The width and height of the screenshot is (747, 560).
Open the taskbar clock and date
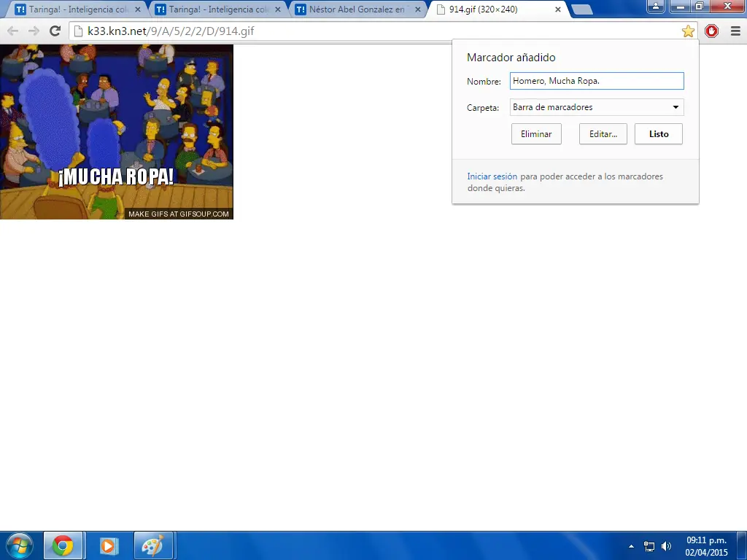point(706,546)
